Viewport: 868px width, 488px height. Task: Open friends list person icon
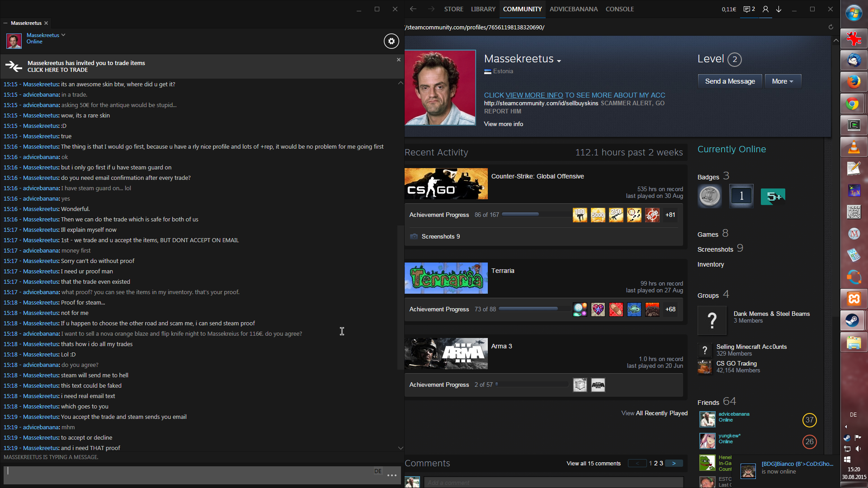tap(765, 9)
